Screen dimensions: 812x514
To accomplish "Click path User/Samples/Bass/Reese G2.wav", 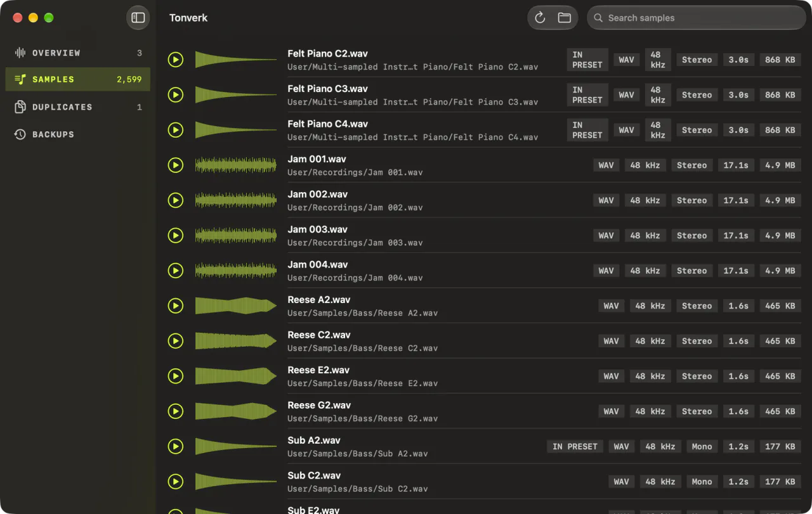I will 362,418.
